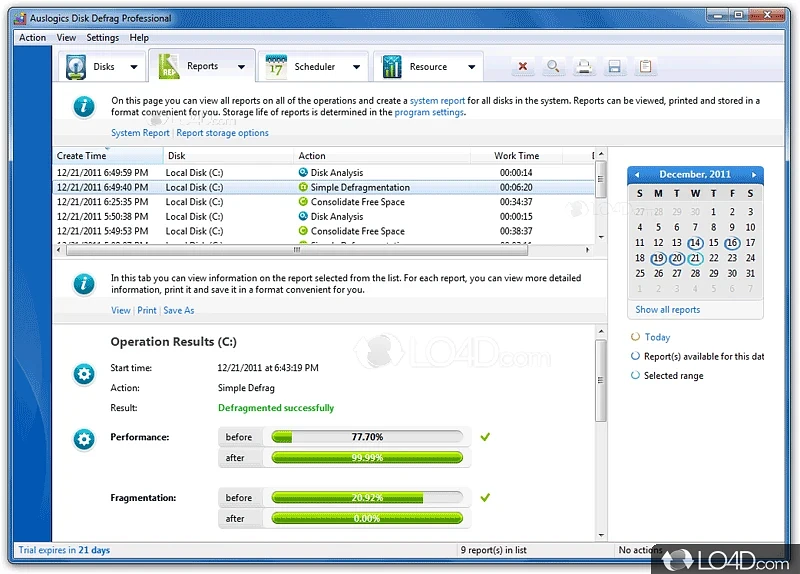Expand the Scheduler tab dropdown arrow
Screen dimensions: 800x574
[x=357, y=67]
